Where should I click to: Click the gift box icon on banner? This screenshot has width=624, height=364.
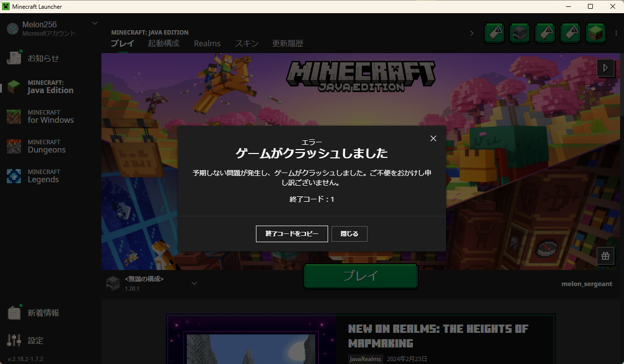(x=605, y=255)
